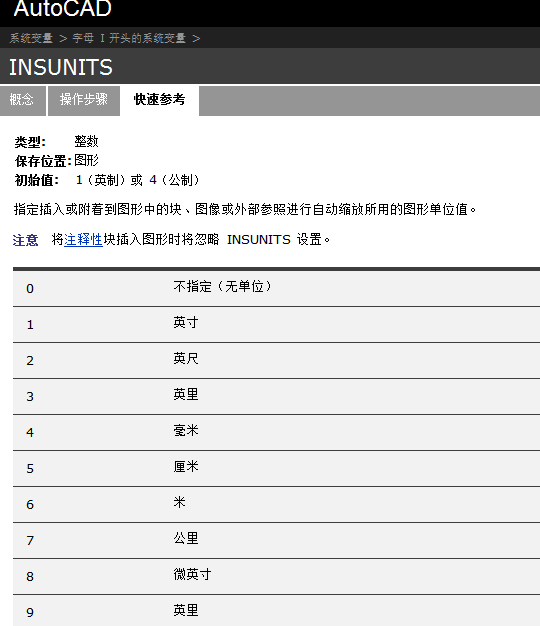Click the 米 entry for value 6
The image size is (540, 626).
tap(180, 502)
